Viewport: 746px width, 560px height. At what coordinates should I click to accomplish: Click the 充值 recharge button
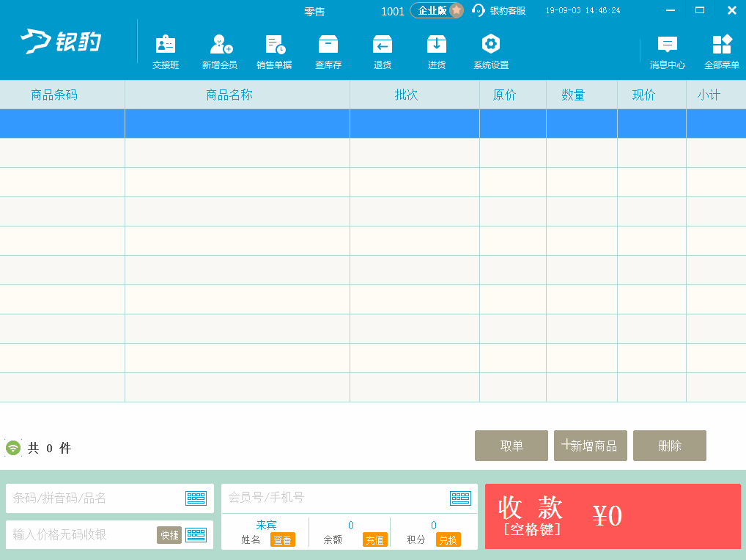coord(375,540)
